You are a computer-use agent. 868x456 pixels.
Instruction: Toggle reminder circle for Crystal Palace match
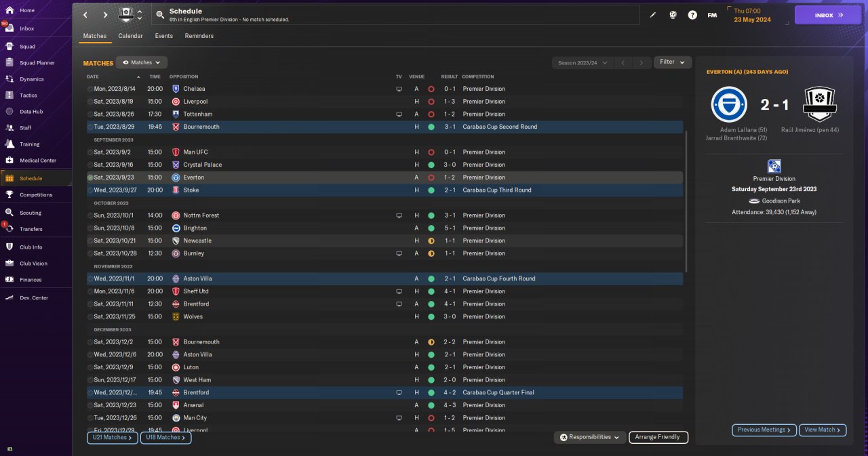[90, 165]
